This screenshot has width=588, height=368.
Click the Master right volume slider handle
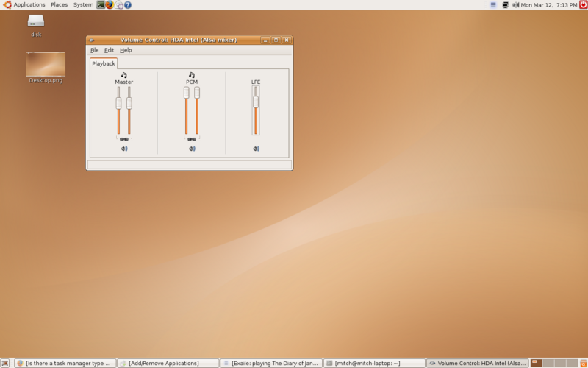[129, 103]
